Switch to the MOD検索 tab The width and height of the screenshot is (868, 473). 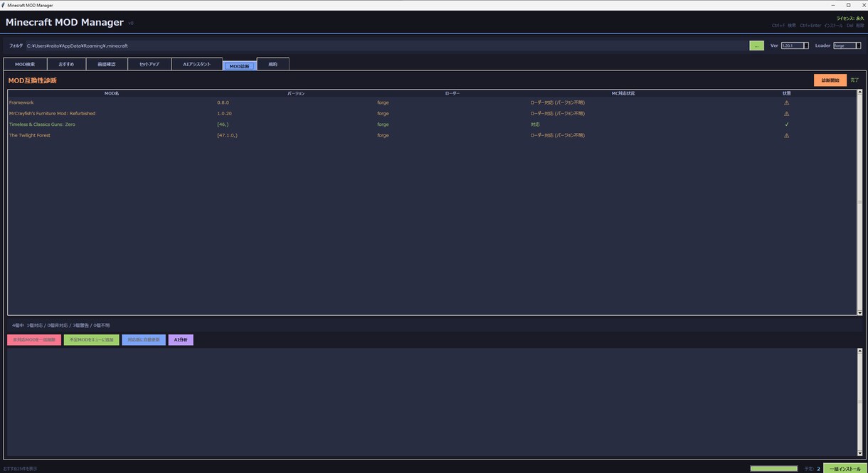tap(25, 64)
